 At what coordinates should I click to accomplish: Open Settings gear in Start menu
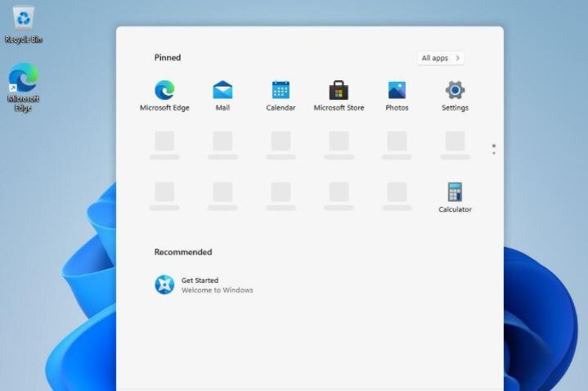coord(455,96)
